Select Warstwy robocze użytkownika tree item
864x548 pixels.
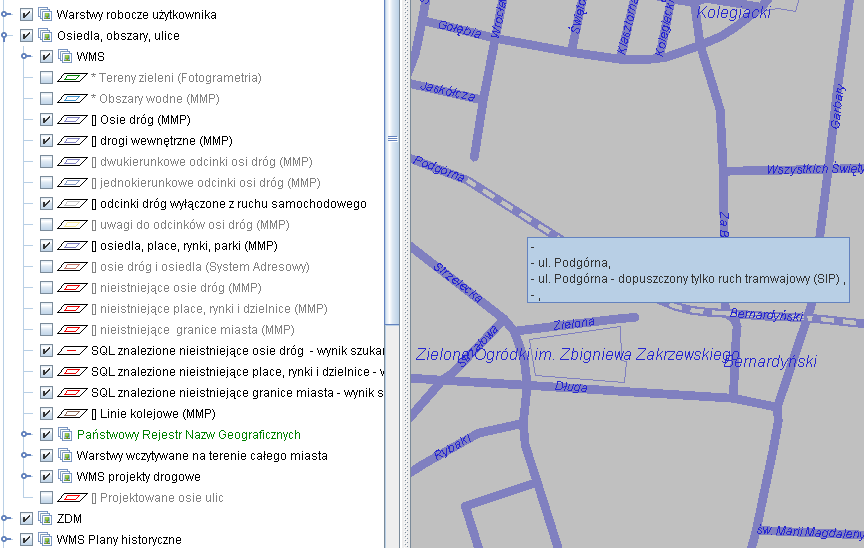136,15
